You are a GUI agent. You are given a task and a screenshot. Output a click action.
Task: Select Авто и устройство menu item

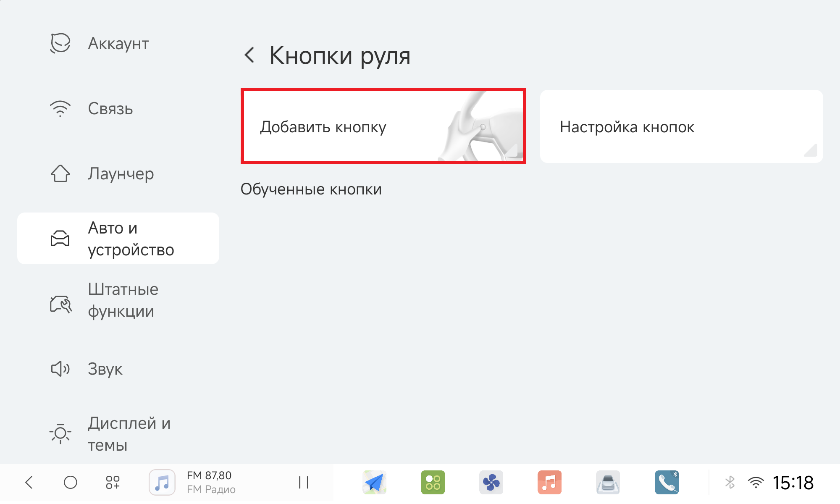coord(118,239)
